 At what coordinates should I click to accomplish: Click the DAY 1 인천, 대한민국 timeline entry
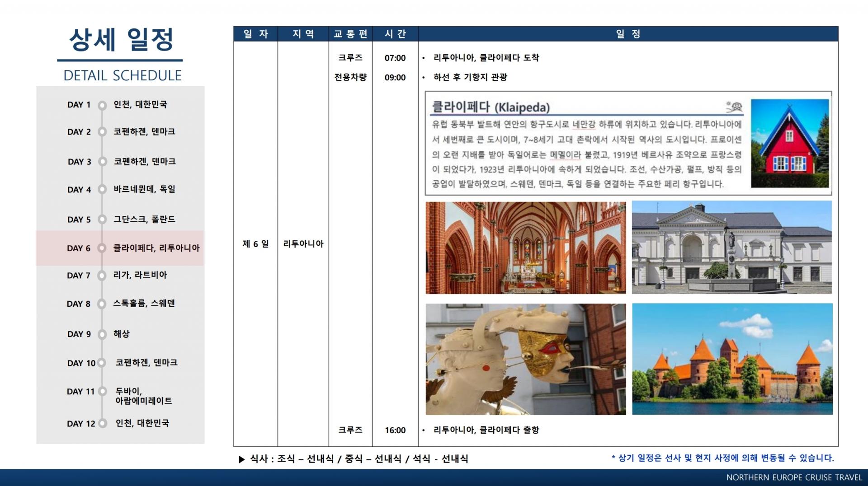[117, 104]
